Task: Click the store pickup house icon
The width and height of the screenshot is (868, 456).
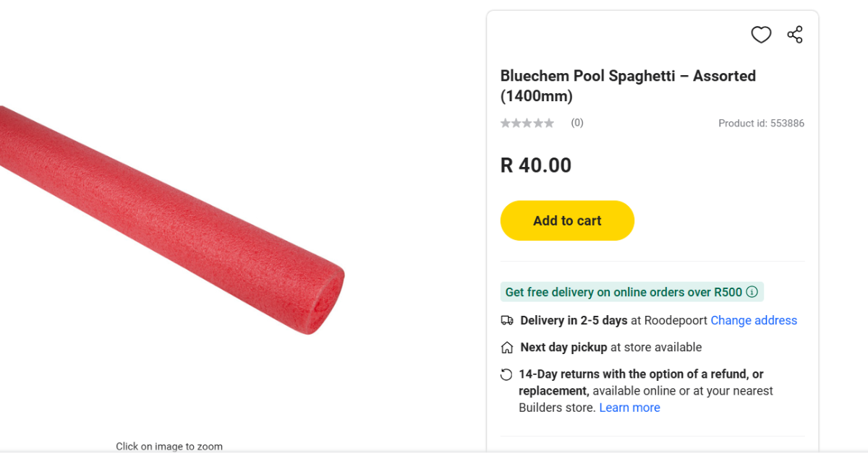Action: click(x=507, y=348)
